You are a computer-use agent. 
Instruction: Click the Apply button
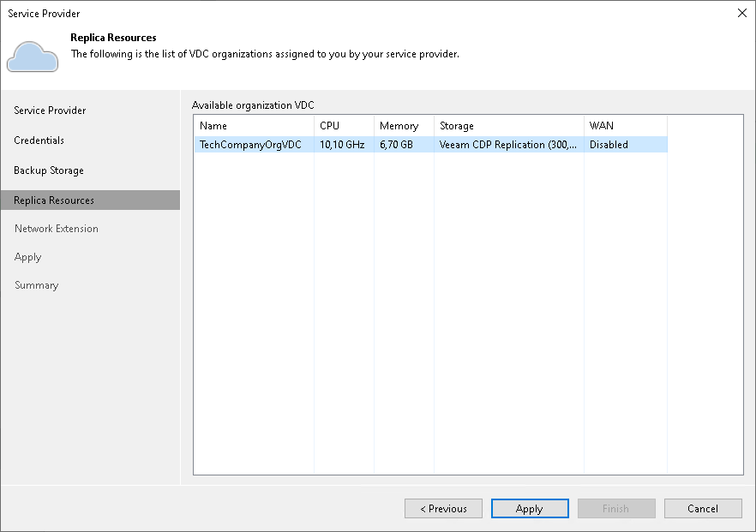coord(530,508)
